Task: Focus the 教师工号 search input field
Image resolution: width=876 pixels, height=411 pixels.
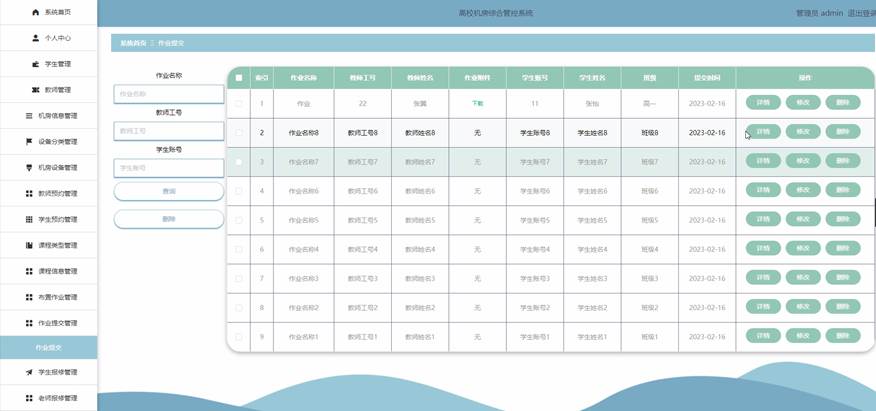Action: [169, 131]
